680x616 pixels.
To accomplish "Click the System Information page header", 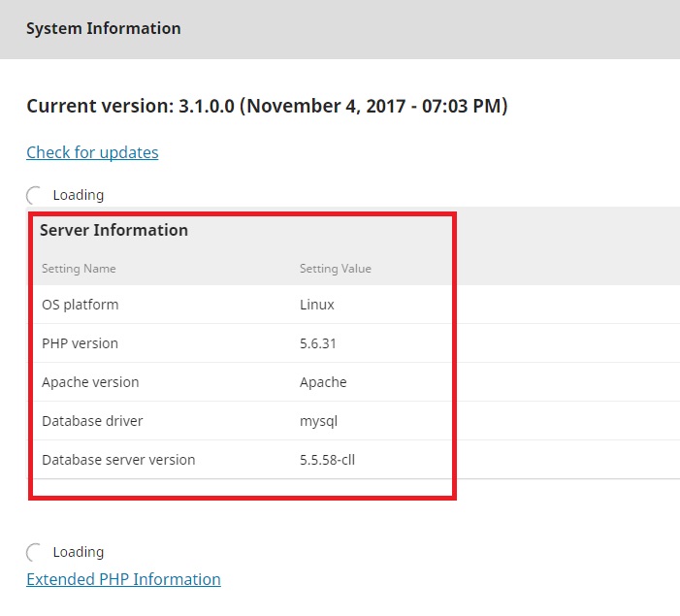I will (103, 28).
